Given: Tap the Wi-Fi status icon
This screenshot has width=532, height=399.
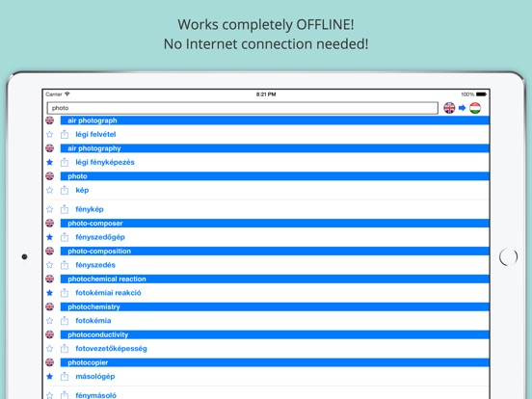Looking at the screenshot, I should tap(67, 94).
